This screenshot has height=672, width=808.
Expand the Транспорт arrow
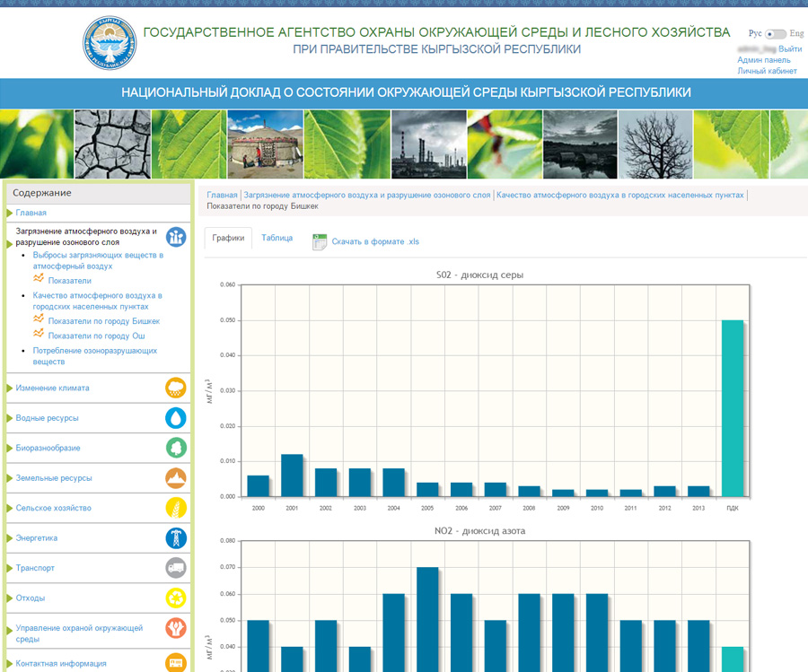[x=9, y=568]
